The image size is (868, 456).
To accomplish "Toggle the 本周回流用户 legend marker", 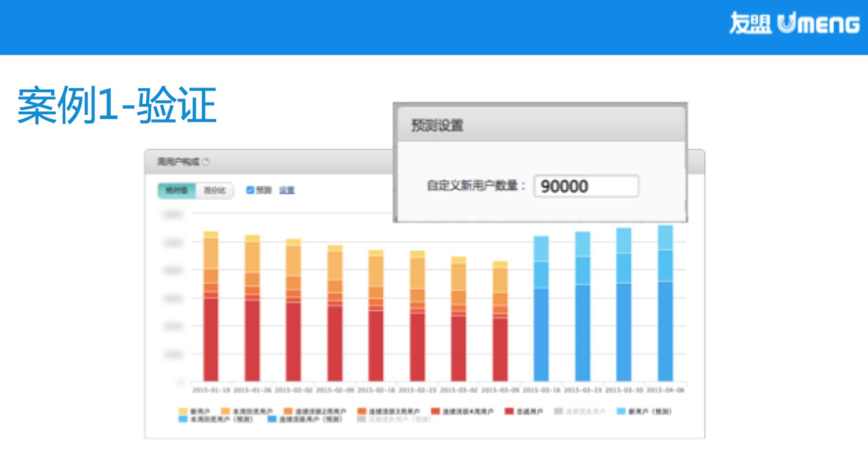I will click(x=225, y=411).
